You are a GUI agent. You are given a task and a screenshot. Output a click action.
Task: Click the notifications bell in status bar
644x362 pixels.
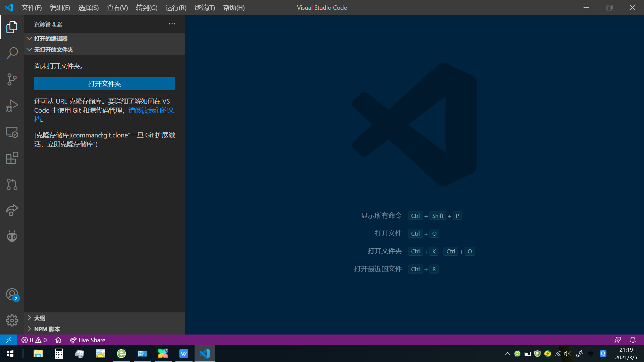click(x=633, y=340)
